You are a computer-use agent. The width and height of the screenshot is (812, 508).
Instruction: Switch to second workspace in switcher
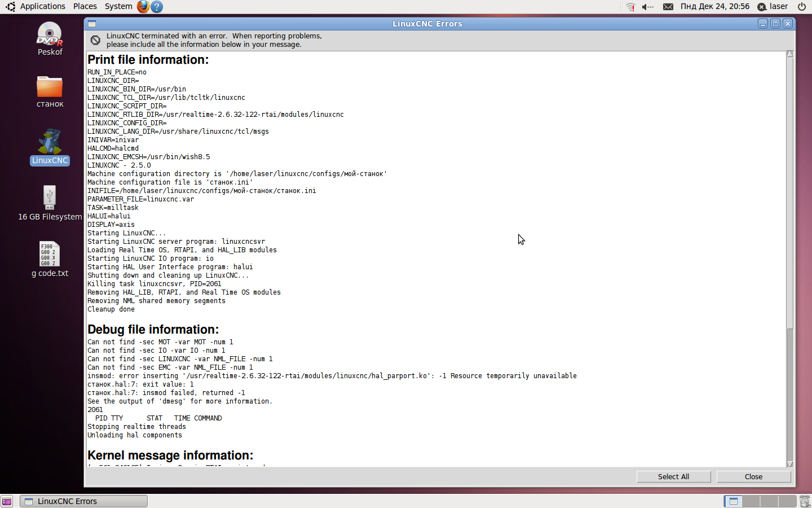[751, 501]
